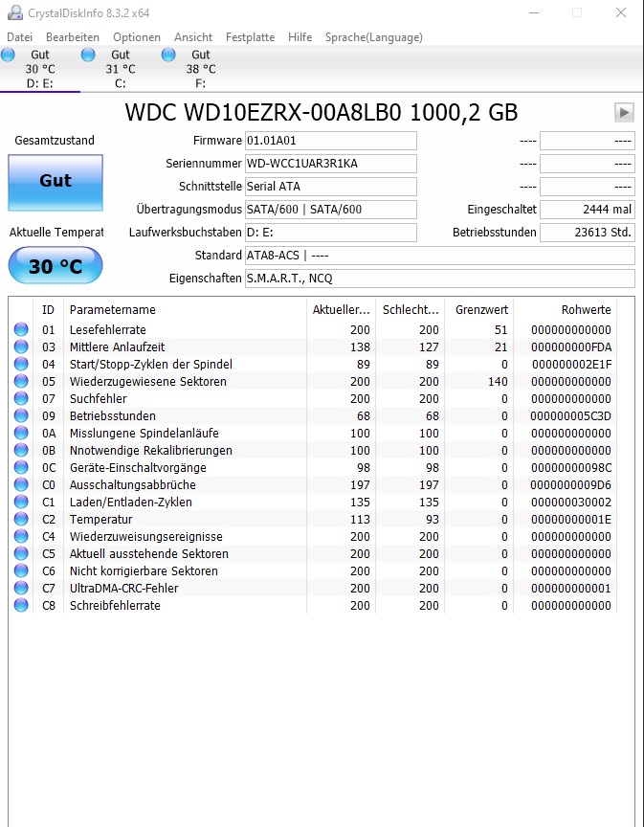Viewport: 644px width, 827px height.
Task: Click raw value 000000000FDA
Action: point(571,347)
